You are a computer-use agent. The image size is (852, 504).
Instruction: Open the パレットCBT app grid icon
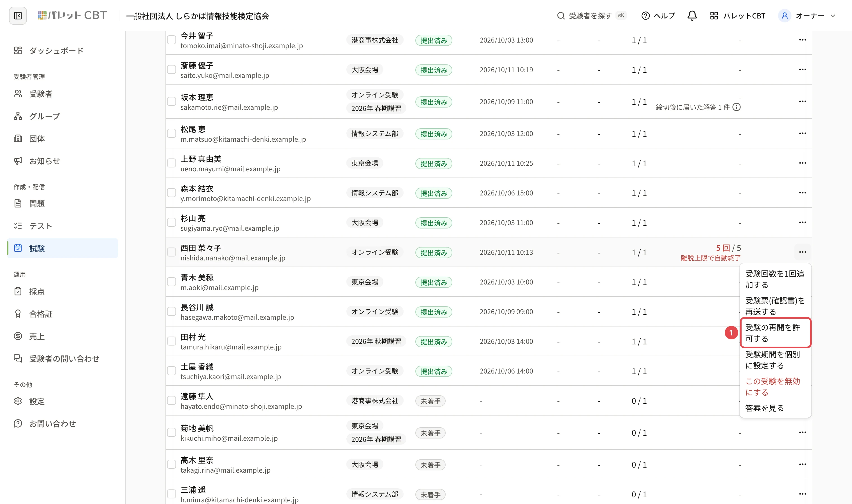(x=714, y=16)
